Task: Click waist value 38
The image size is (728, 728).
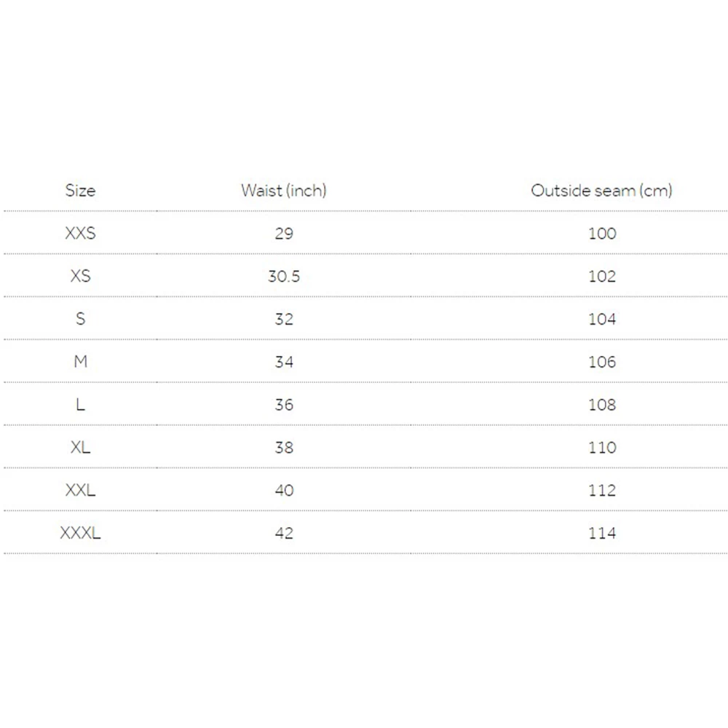Action: point(284,448)
